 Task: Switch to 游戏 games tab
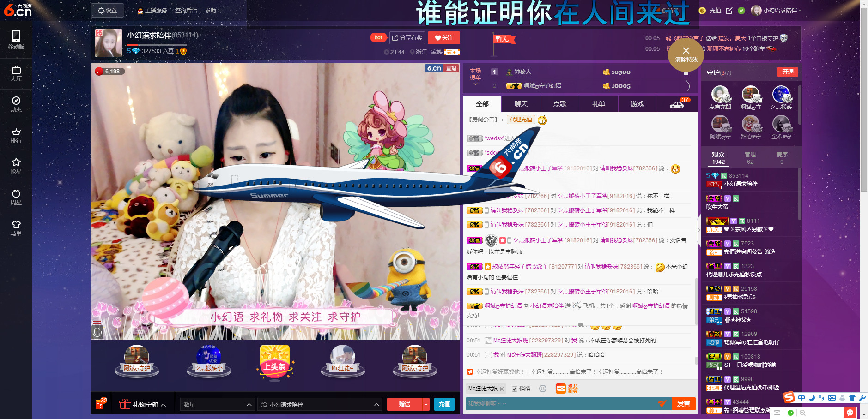tap(637, 104)
